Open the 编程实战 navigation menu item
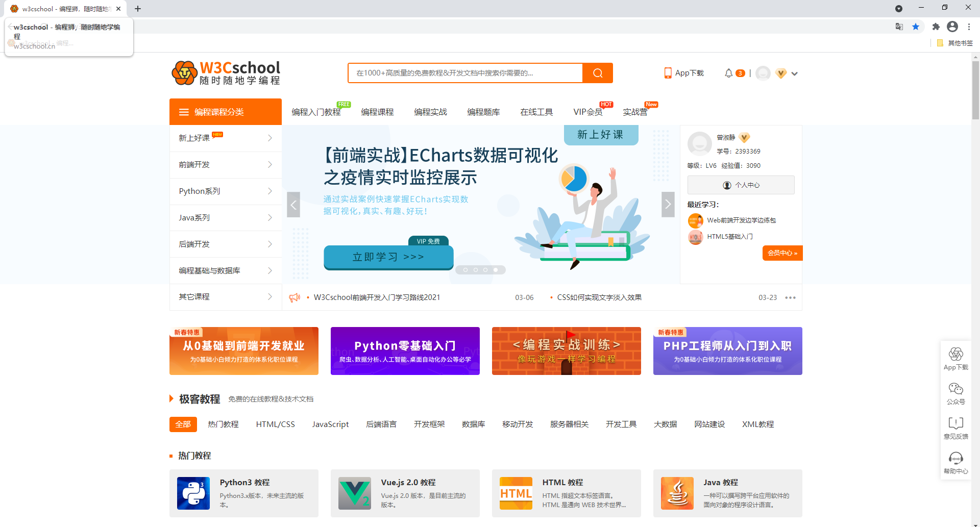This screenshot has width=980, height=527. (x=430, y=112)
